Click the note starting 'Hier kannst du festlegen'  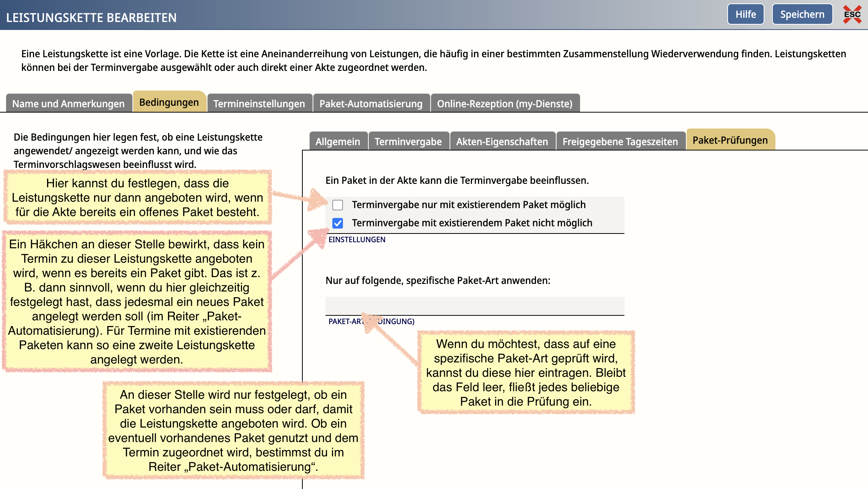point(137,197)
